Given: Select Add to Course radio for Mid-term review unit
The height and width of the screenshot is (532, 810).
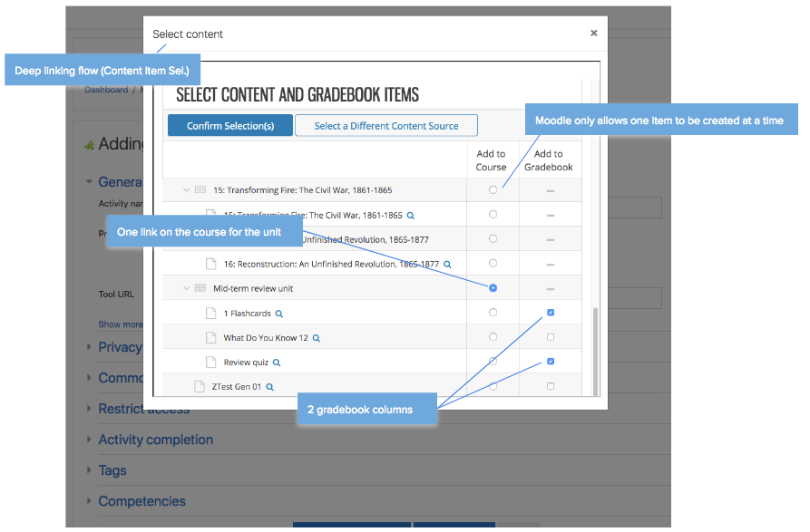Looking at the screenshot, I should coord(493,288).
